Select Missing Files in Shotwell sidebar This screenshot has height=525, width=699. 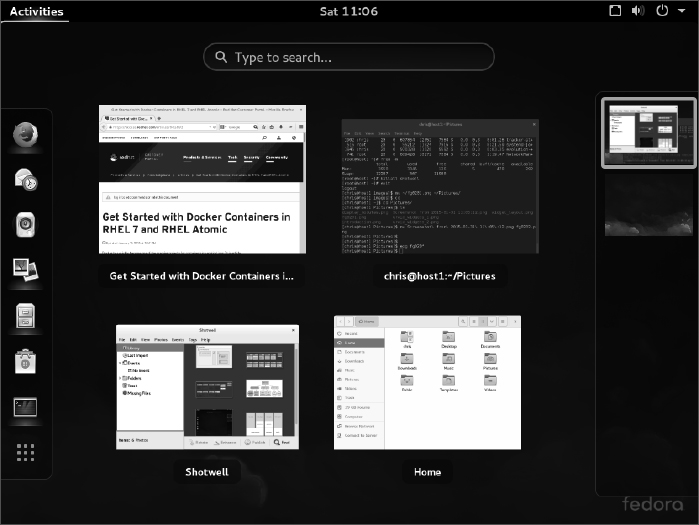(136, 393)
